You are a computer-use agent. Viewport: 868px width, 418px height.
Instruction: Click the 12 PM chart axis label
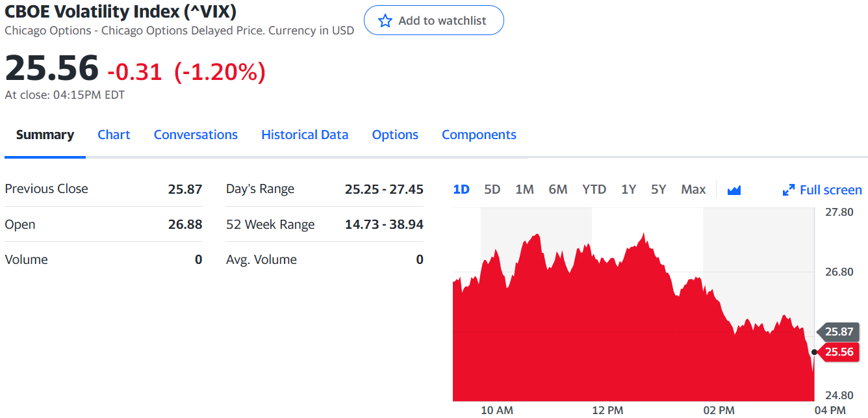[x=607, y=410]
